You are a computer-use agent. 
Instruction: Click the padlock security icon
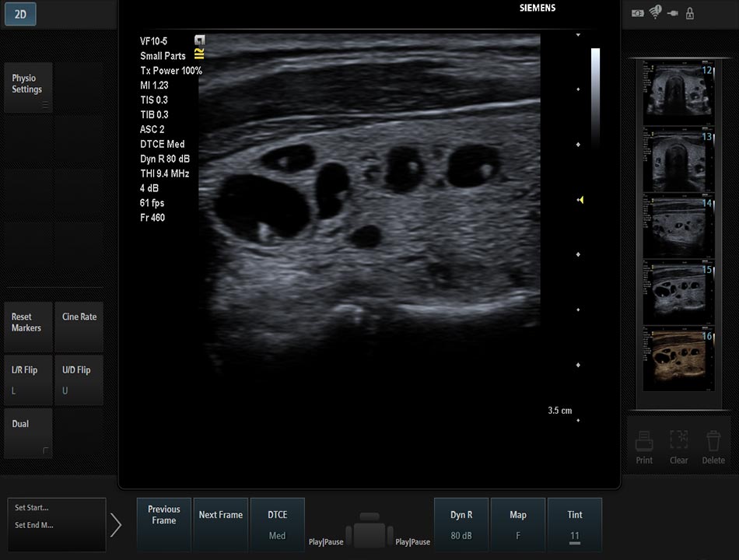coord(690,13)
